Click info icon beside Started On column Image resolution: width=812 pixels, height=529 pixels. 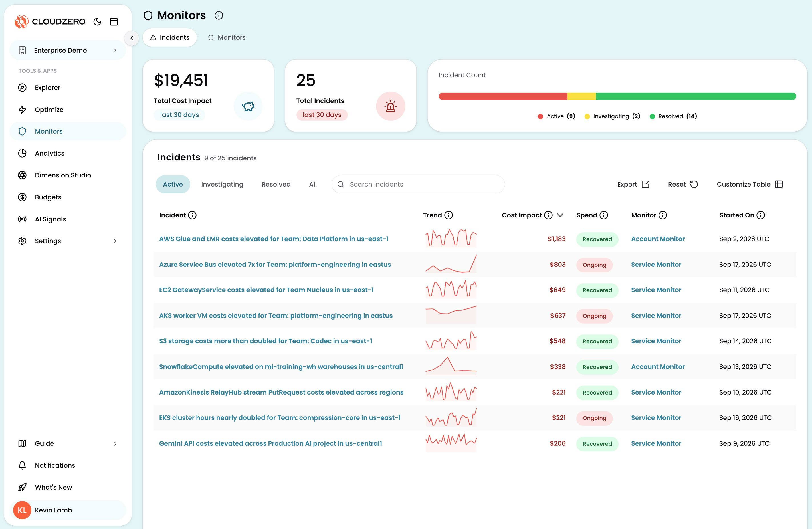(760, 215)
